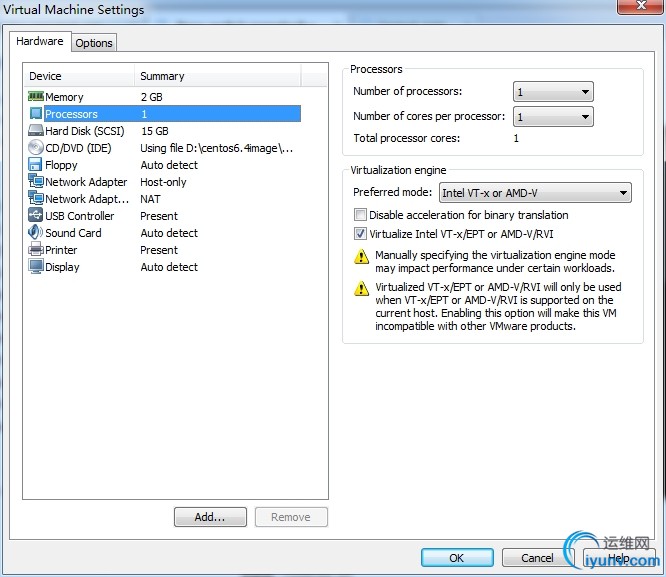Image resolution: width=666 pixels, height=577 pixels.
Task: Select the Network Adapter label in the Host-only row
Action: pyautogui.click(x=86, y=182)
